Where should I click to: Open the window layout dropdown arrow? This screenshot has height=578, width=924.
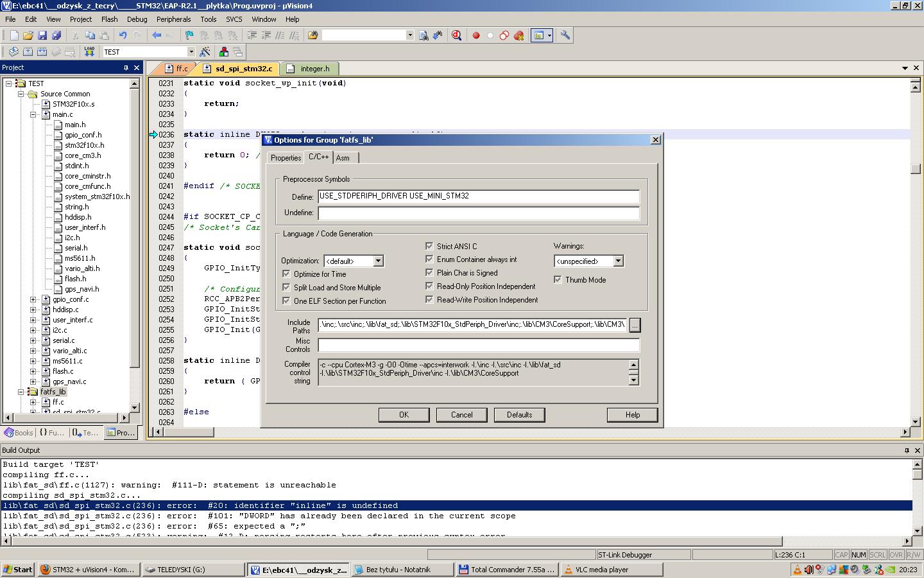549,35
